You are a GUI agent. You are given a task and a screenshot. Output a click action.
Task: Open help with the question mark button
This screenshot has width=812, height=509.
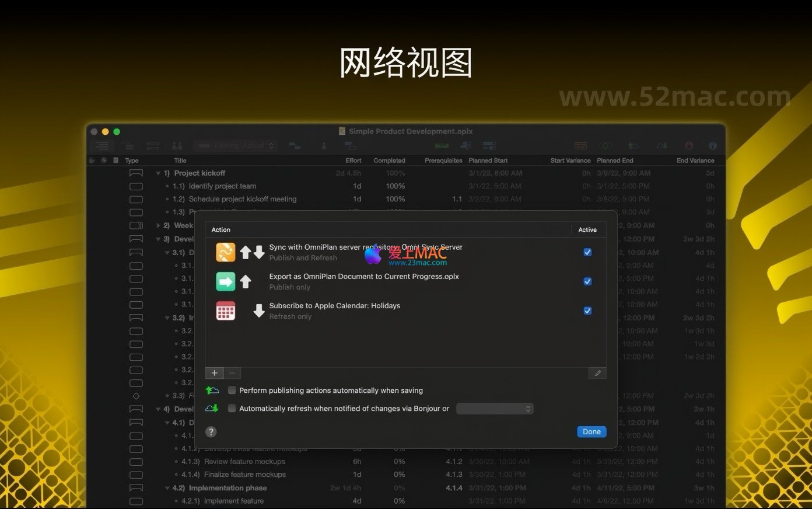point(211,432)
